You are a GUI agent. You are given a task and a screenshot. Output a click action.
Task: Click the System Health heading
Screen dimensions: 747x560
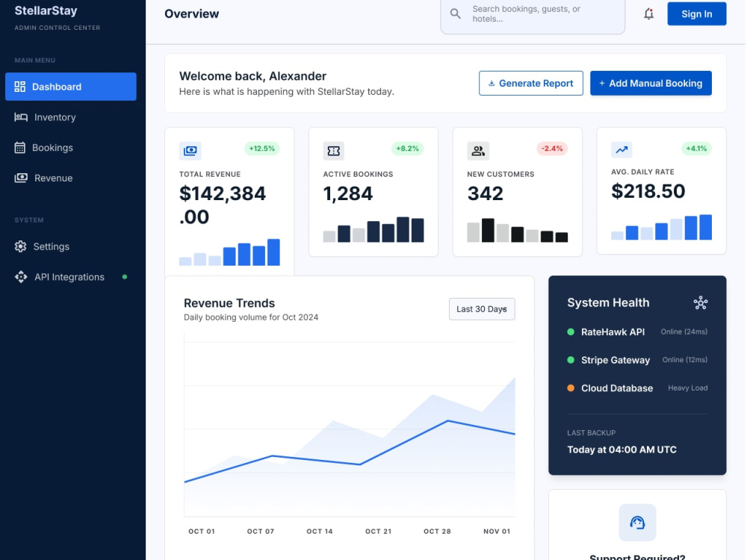[608, 303]
